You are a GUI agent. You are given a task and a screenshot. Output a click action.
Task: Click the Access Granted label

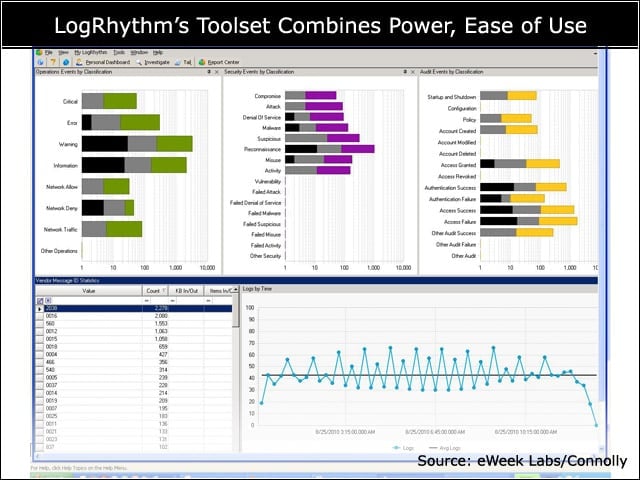(x=458, y=165)
